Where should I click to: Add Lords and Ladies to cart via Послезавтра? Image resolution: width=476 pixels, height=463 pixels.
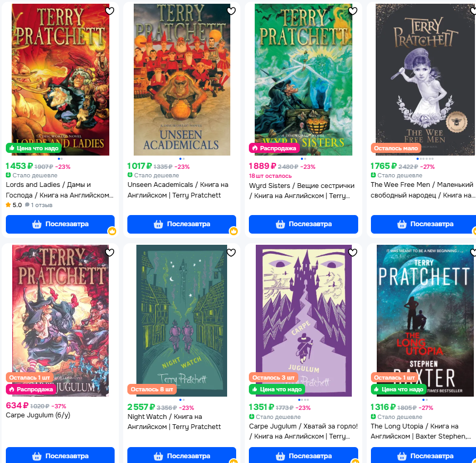[x=60, y=224]
